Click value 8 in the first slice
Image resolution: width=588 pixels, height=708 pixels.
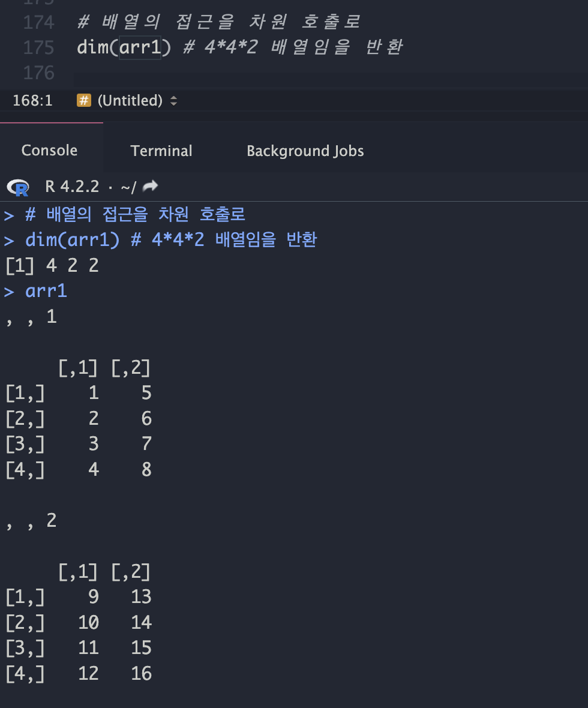click(146, 470)
